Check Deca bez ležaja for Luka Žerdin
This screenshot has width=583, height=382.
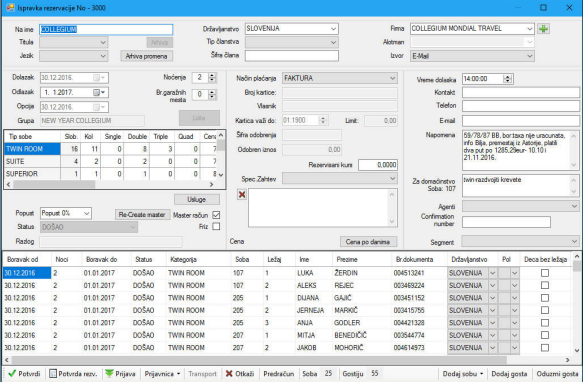click(545, 273)
